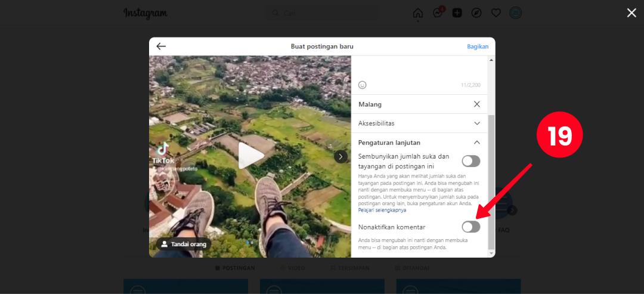
Task: Go to next media with arrow
Action: coord(340,156)
